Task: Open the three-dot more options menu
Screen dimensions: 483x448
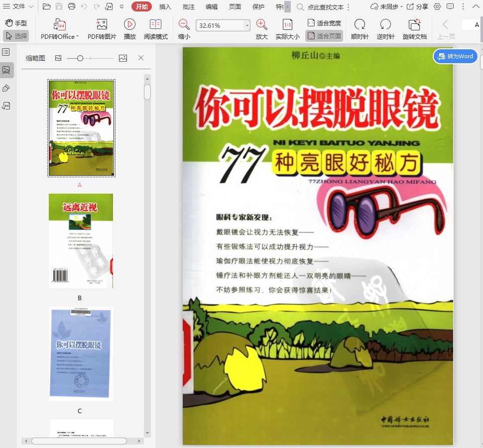Action: click(x=463, y=6)
